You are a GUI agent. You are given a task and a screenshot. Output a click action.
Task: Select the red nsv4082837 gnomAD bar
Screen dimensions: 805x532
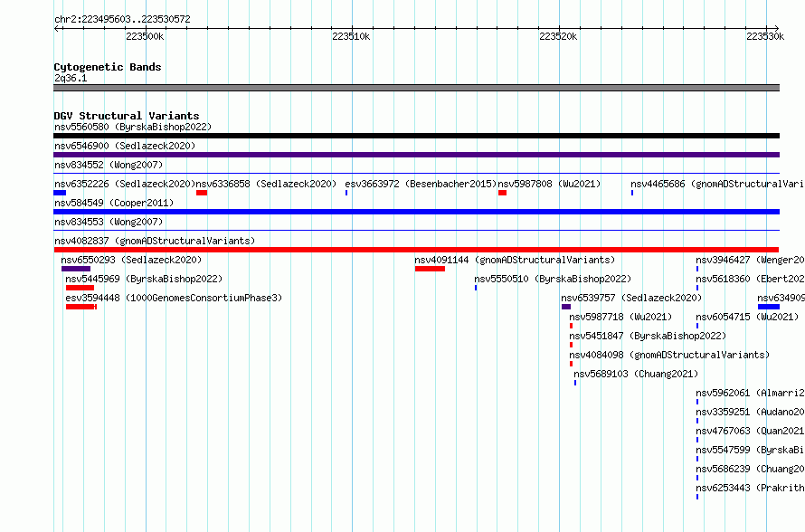416,250
